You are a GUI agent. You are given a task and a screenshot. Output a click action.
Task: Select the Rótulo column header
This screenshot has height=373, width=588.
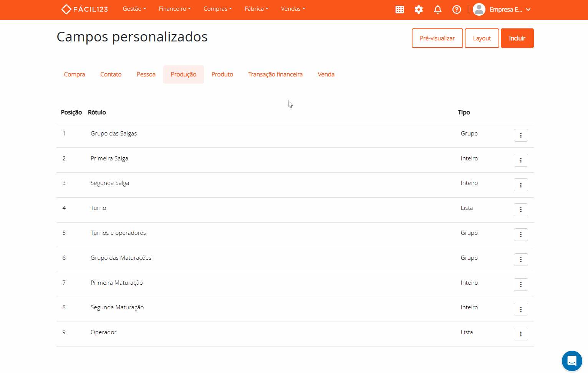tap(97, 112)
